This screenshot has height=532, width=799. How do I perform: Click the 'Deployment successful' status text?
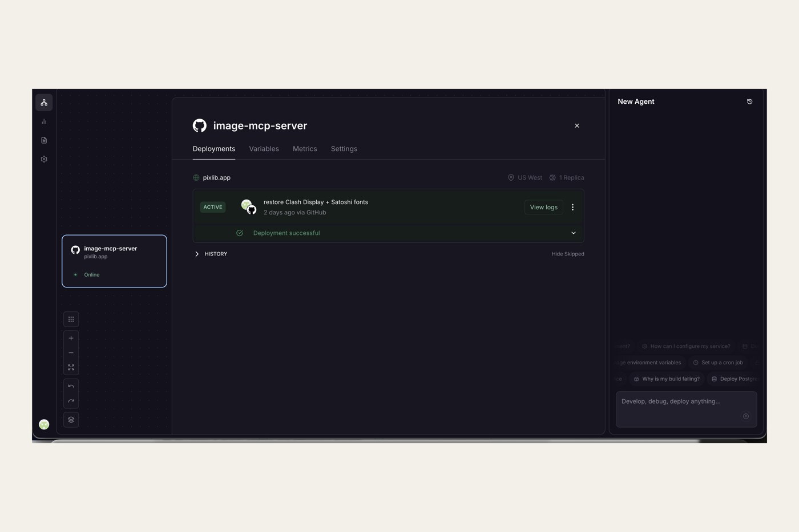pyautogui.click(x=286, y=233)
